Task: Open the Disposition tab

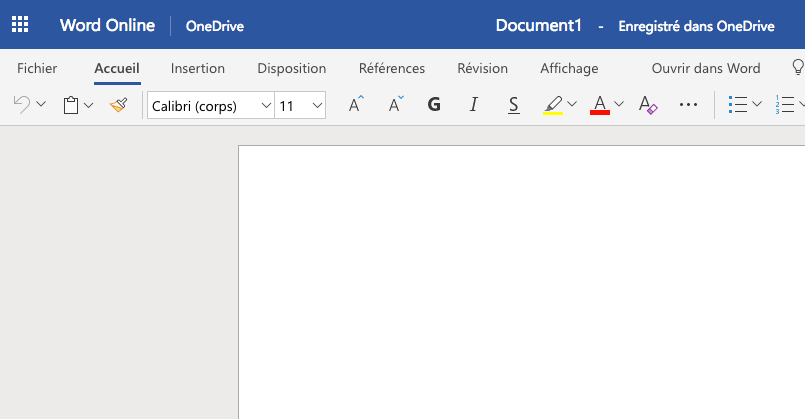Action: pos(292,68)
